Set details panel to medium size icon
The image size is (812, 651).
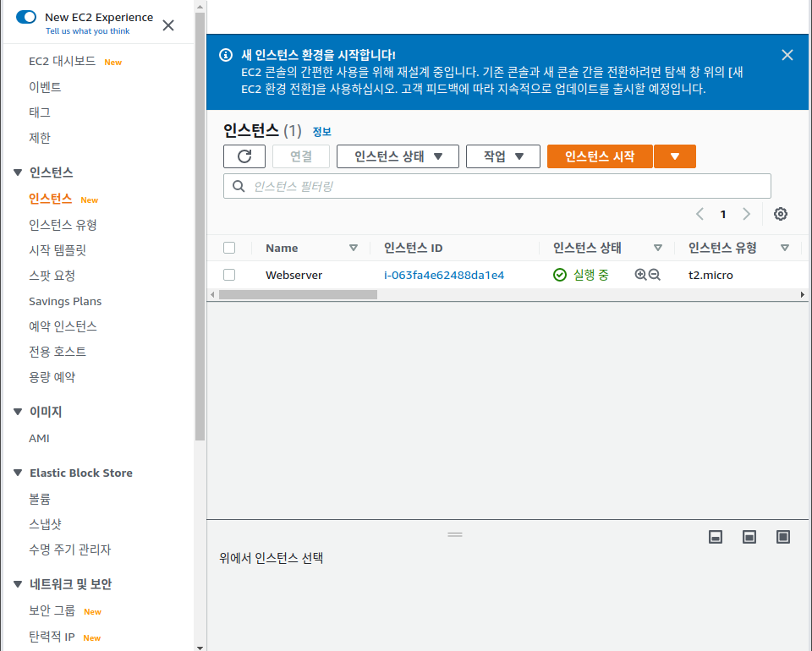749,537
